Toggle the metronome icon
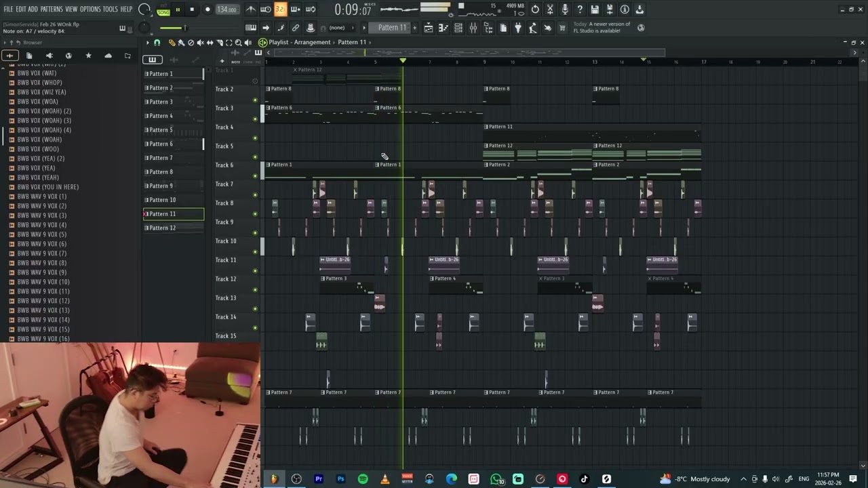868x488 pixels. pyautogui.click(x=250, y=9)
